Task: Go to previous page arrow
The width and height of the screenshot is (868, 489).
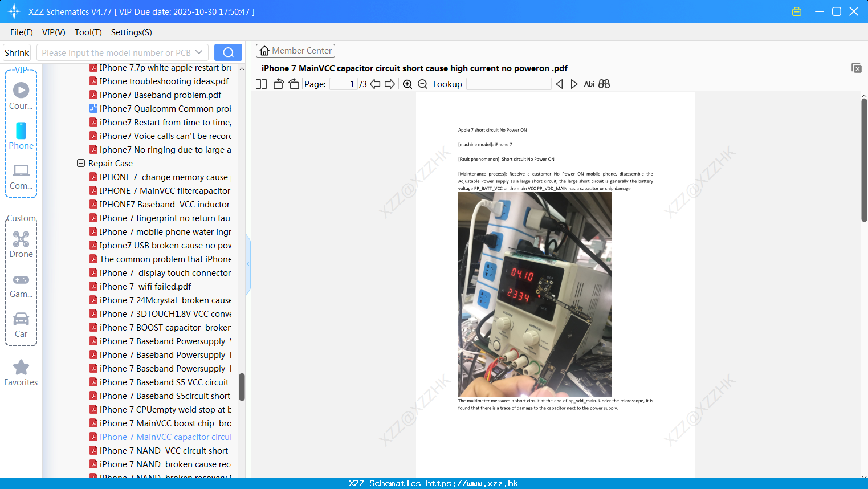Action: [x=375, y=84]
